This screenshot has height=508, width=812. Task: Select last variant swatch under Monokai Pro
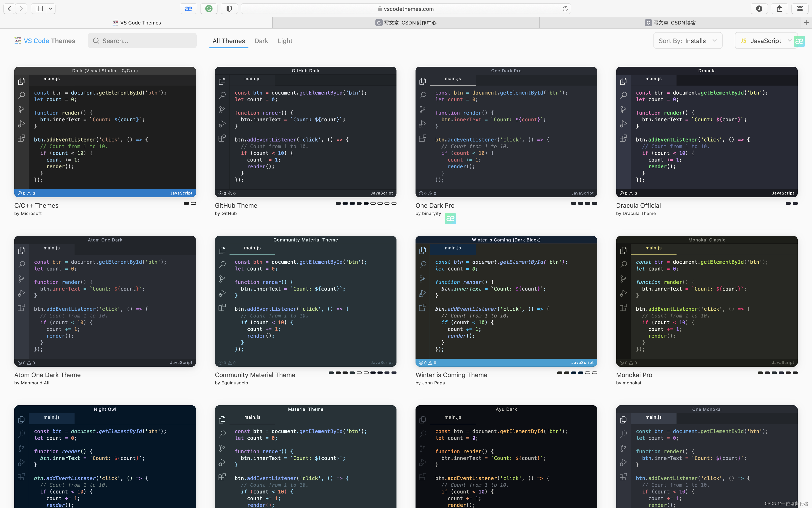click(x=795, y=373)
